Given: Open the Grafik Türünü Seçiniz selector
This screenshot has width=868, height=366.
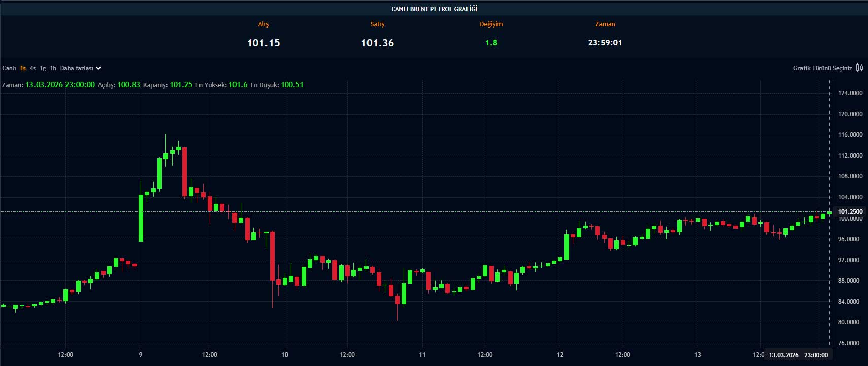Looking at the screenshot, I should click(x=822, y=68).
